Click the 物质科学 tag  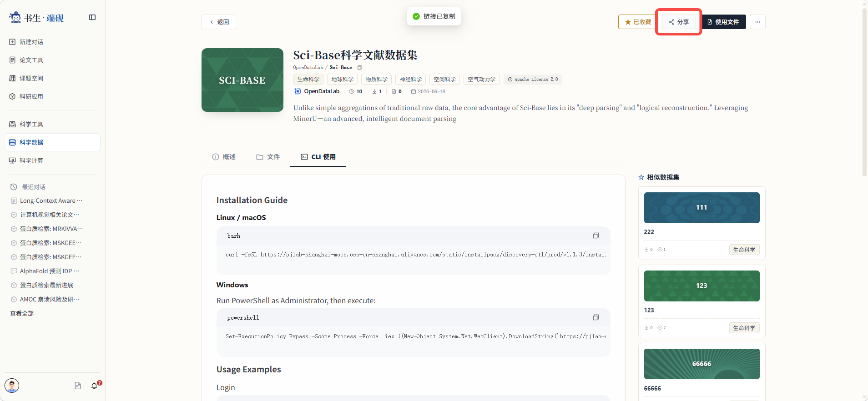[x=377, y=79]
